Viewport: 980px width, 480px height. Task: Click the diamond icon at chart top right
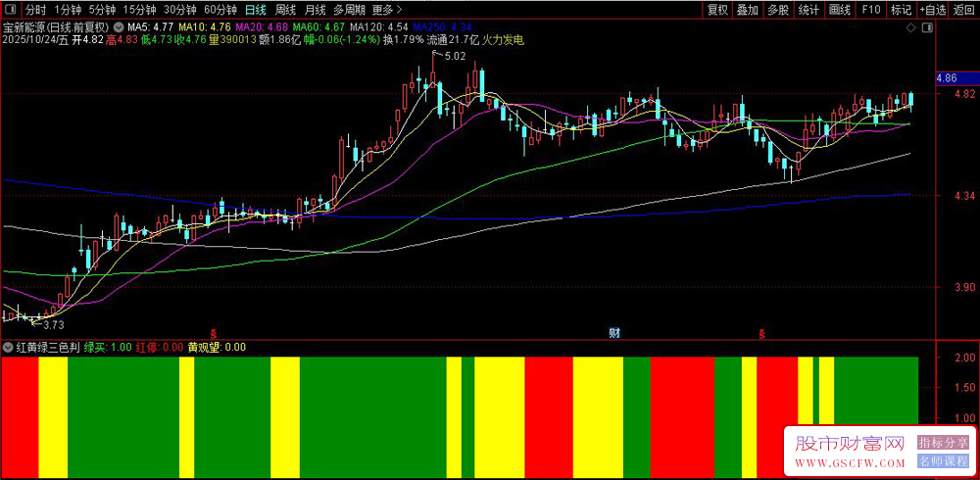click(x=910, y=27)
